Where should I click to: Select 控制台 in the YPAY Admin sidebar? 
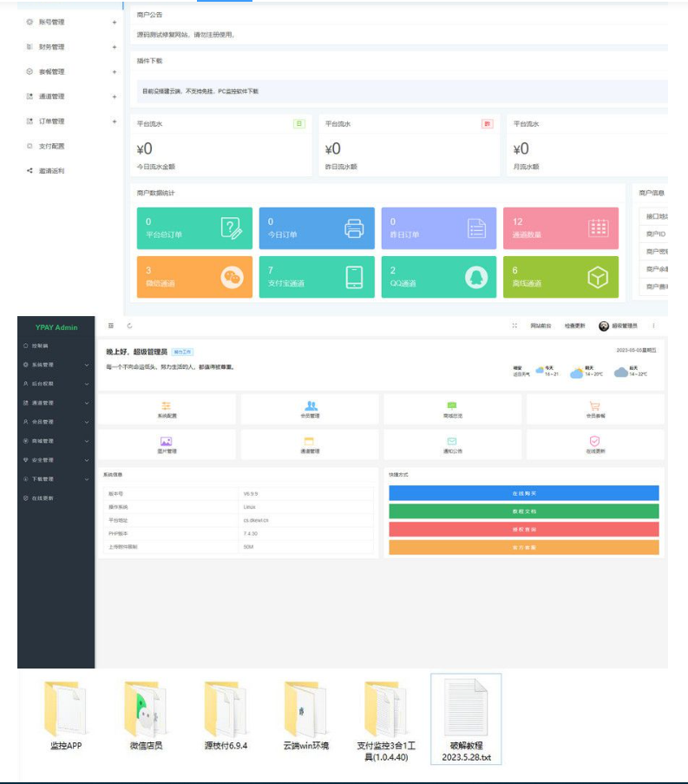pyautogui.click(x=41, y=346)
